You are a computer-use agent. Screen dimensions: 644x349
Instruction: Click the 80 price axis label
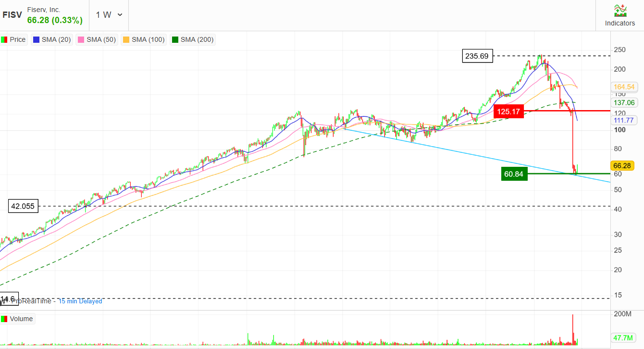pos(618,149)
